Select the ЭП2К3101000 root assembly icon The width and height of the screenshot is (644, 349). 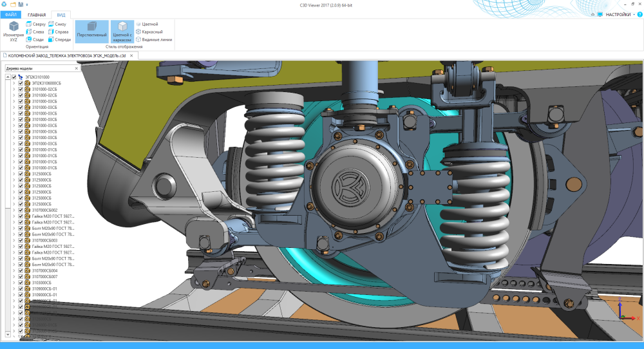20,77
